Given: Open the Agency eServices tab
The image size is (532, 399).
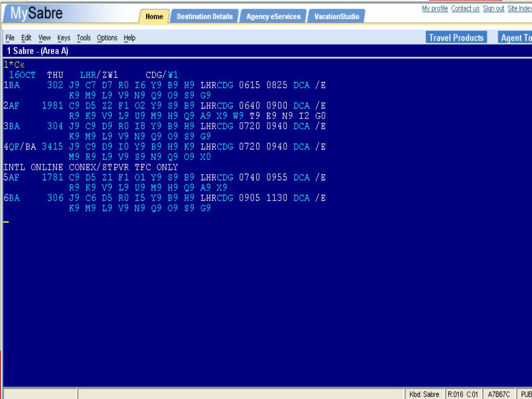Looking at the screenshot, I should pyautogui.click(x=273, y=16).
